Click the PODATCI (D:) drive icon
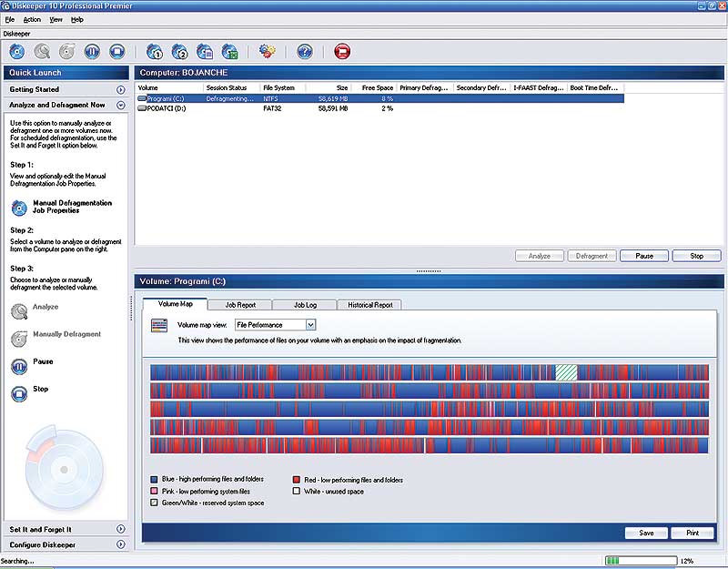 pos(142,108)
